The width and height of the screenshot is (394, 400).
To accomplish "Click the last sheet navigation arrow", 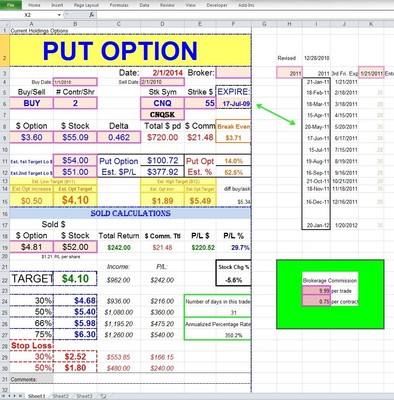I will coord(20,396).
